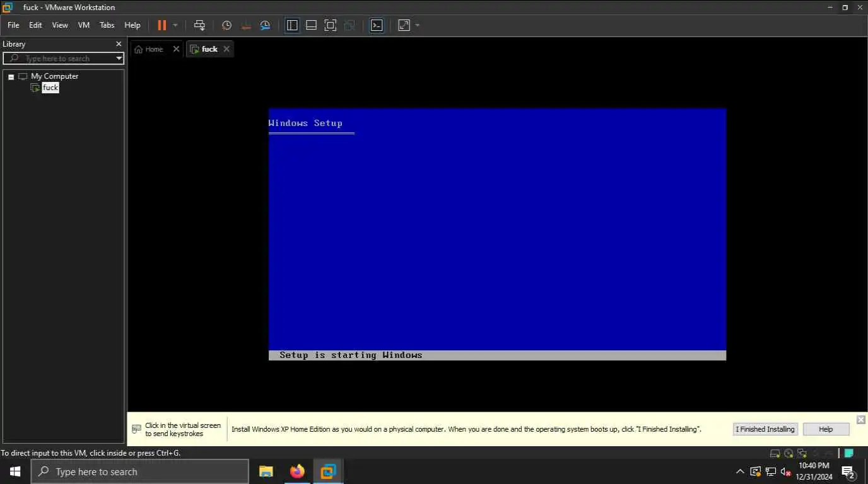Open the File menu
The image size is (868, 484).
tap(13, 25)
